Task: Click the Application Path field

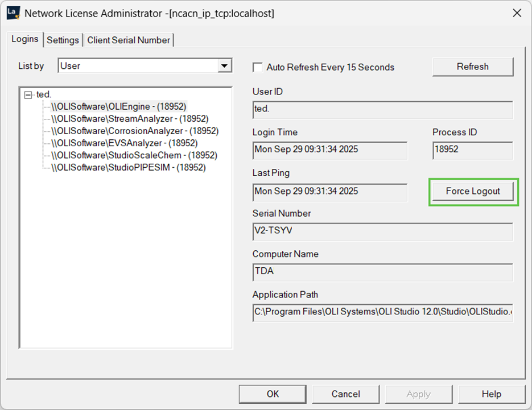Action: point(383,313)
